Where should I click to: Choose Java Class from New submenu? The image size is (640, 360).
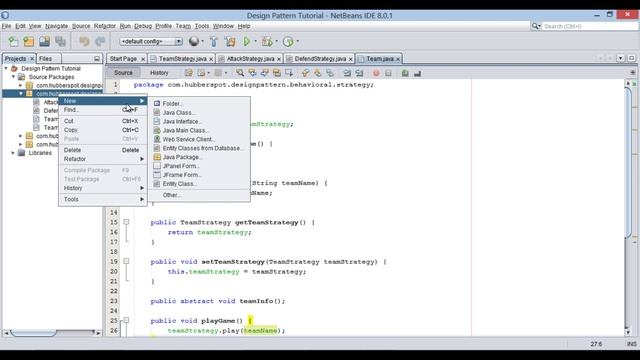pos(199,112)
